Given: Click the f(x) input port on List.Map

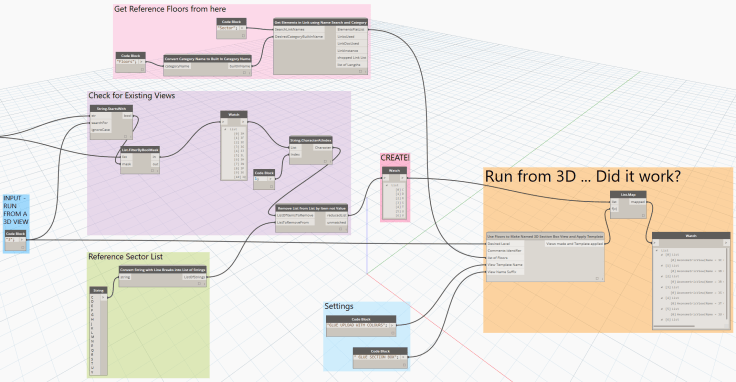Looking at the screenshot, I should [614, 208].
